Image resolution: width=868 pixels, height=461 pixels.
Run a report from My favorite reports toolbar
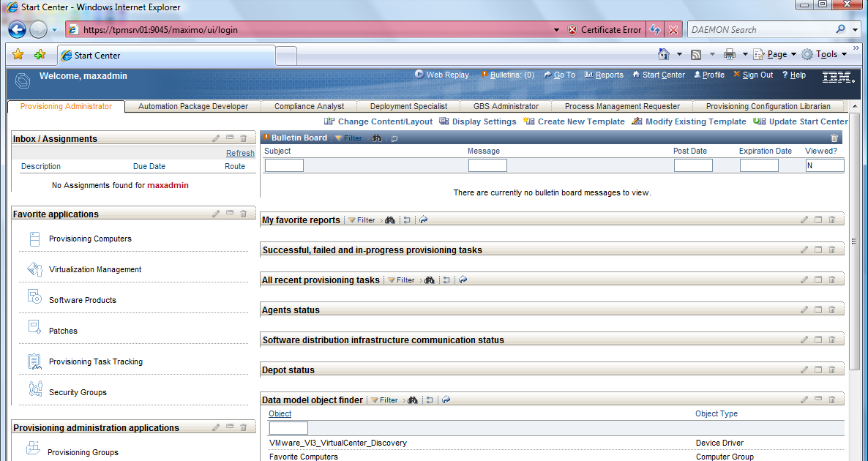423,220
